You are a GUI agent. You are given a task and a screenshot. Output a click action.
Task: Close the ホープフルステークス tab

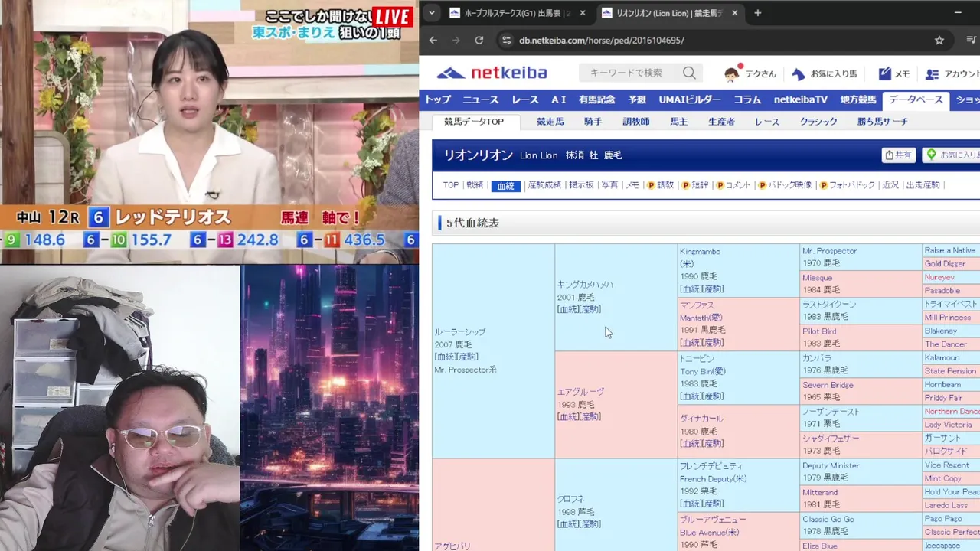point(583,13)
